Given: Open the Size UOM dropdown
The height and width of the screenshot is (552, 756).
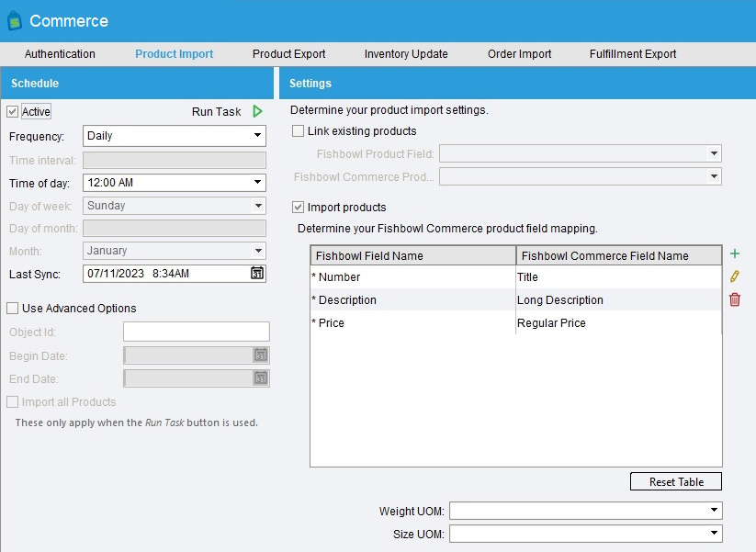Looking at the screenshot, I should [716, 533].
